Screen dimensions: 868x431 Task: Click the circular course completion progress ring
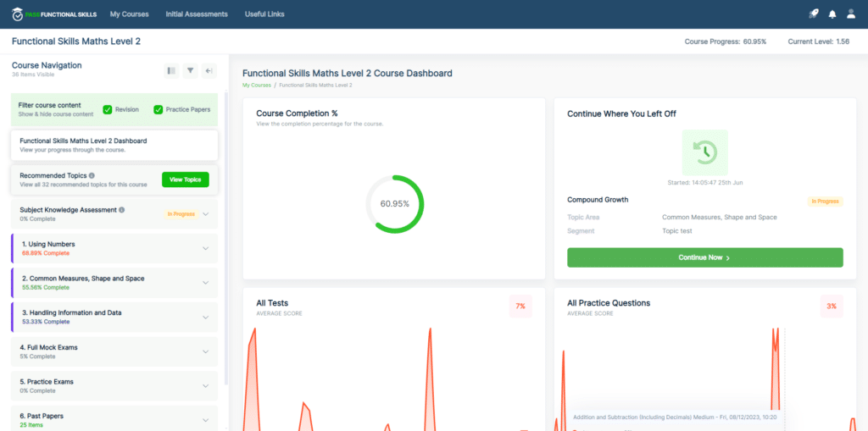tap(394, 204)
